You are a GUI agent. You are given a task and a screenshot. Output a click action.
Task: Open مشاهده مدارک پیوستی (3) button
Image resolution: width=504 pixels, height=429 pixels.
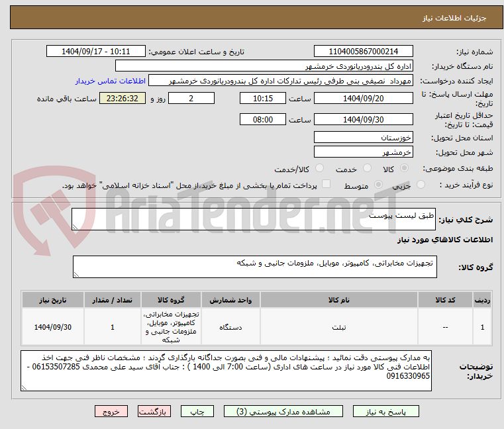click(x=283, y=411)
